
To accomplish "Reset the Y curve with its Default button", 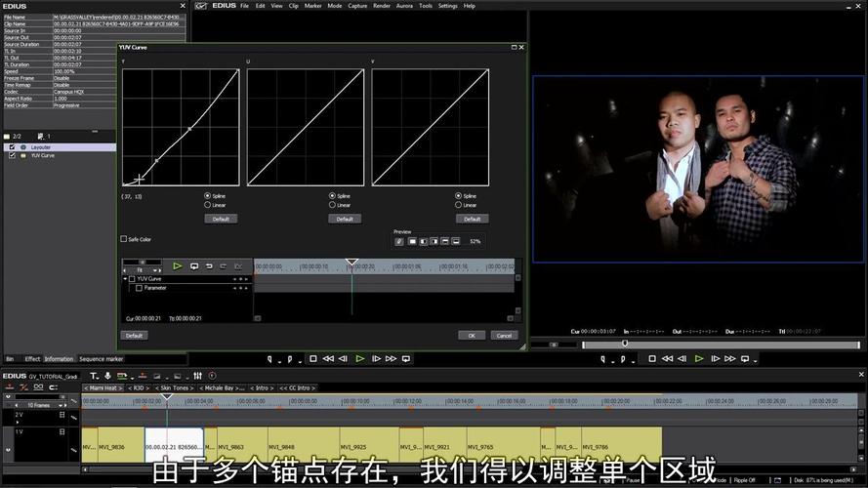I will [221, 219].
